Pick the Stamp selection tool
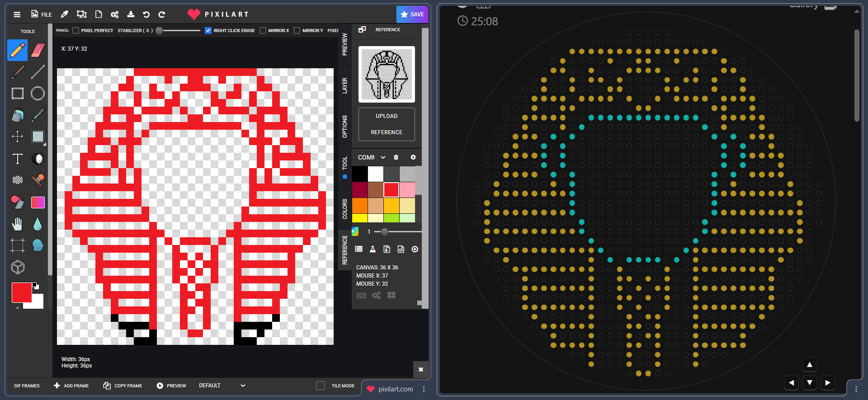868x400 pixels. (38, 136)
